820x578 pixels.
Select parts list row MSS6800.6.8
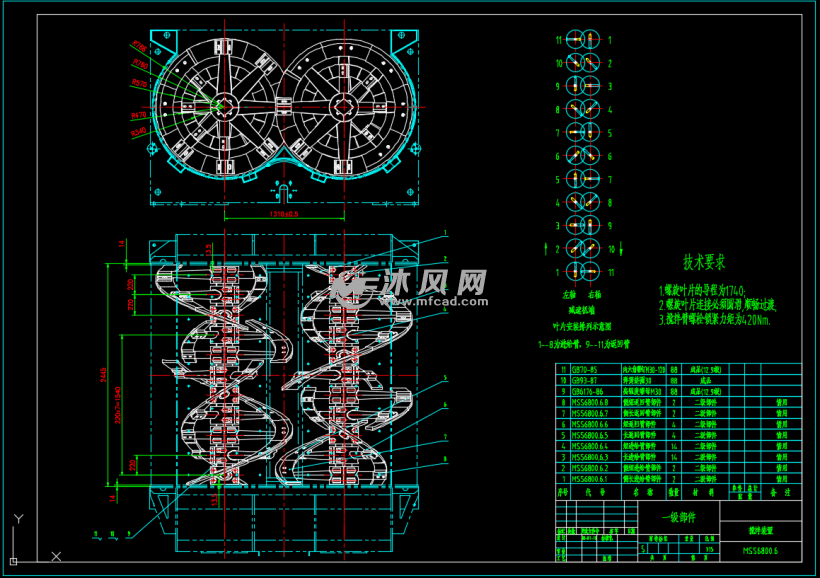(x=588, y=402)
